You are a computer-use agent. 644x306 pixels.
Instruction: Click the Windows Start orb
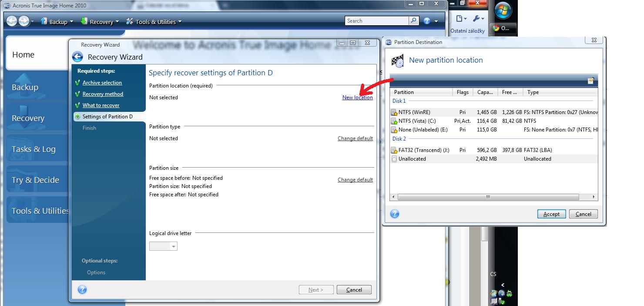[503, 10]
